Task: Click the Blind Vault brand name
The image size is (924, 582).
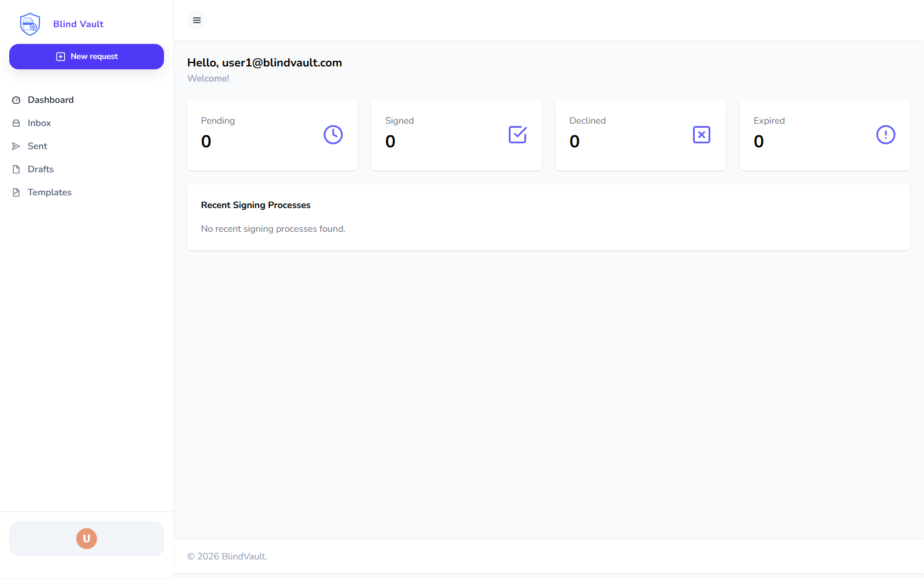Action: [x=79, y=24]
